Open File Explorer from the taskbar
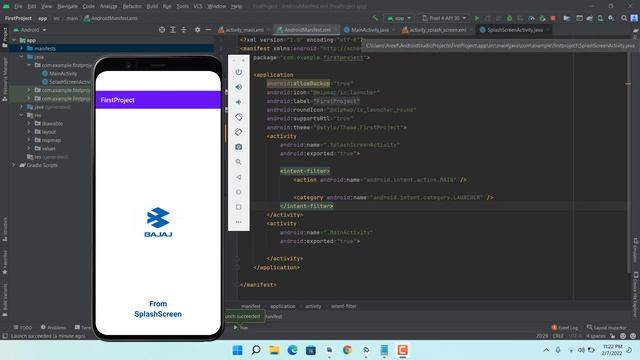Viewport: 640px width, 360px height. (274, 350)
